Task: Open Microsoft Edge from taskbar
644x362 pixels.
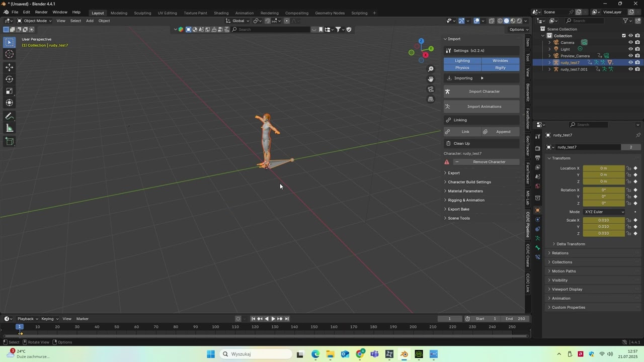Action: click(315, 354)
